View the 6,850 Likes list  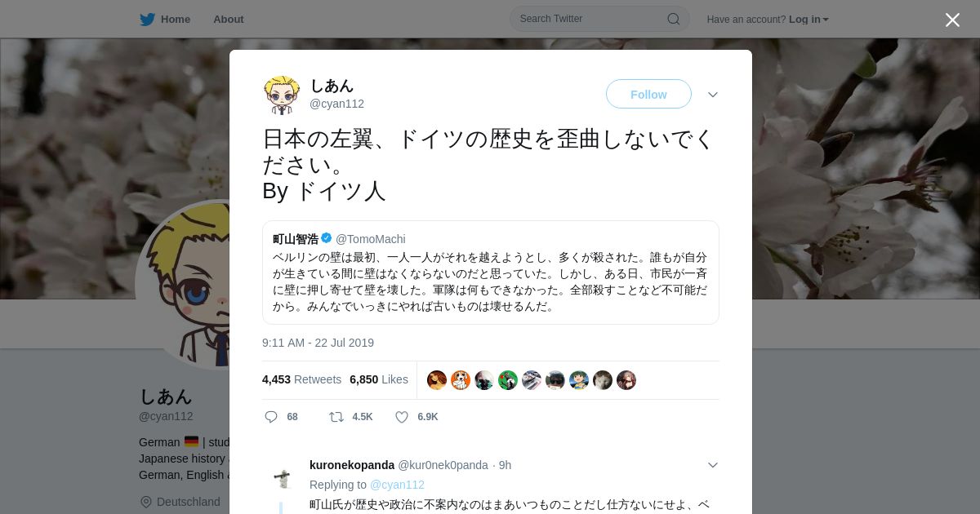click(x=379, y=379)
